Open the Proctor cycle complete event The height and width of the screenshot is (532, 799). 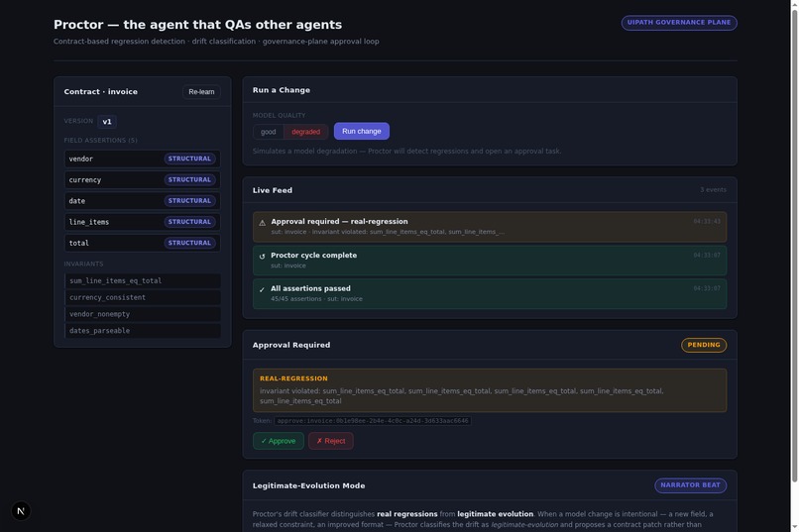(490, 261)
